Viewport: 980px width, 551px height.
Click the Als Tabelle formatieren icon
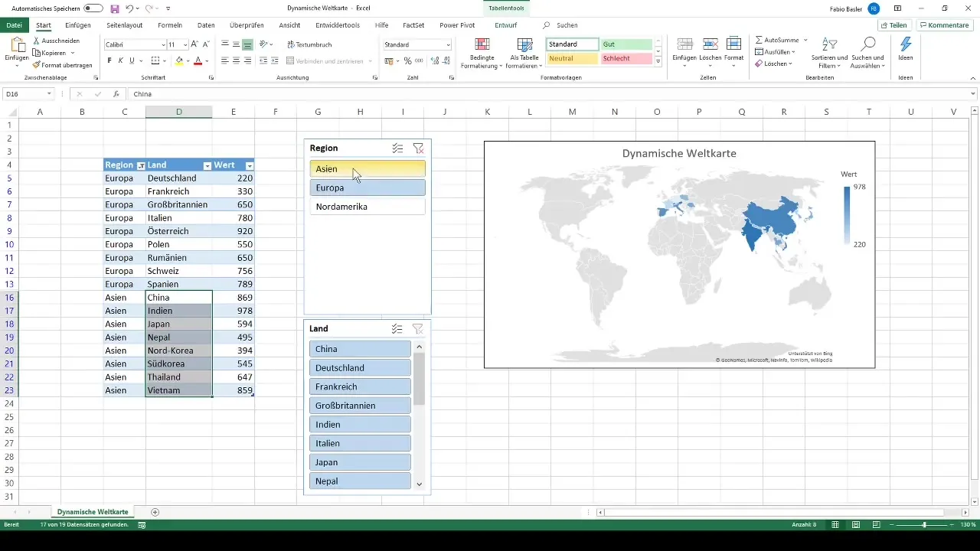click(x=524, y=44)
